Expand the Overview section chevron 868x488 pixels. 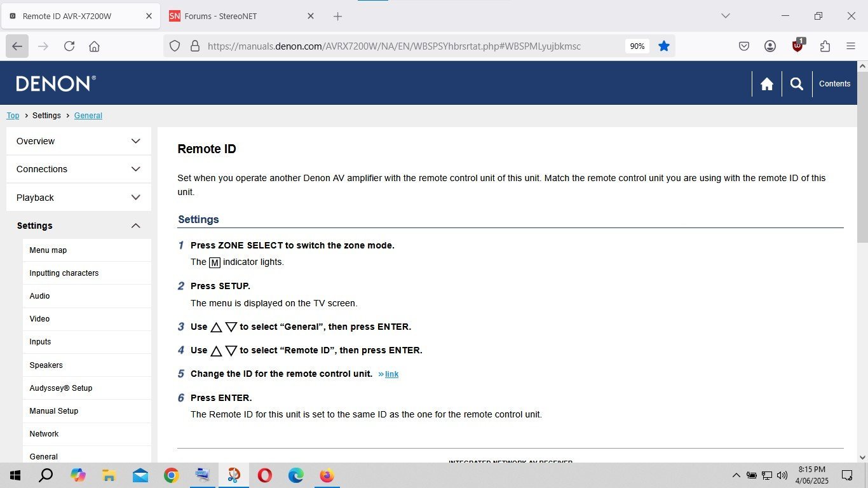point(135,141)
